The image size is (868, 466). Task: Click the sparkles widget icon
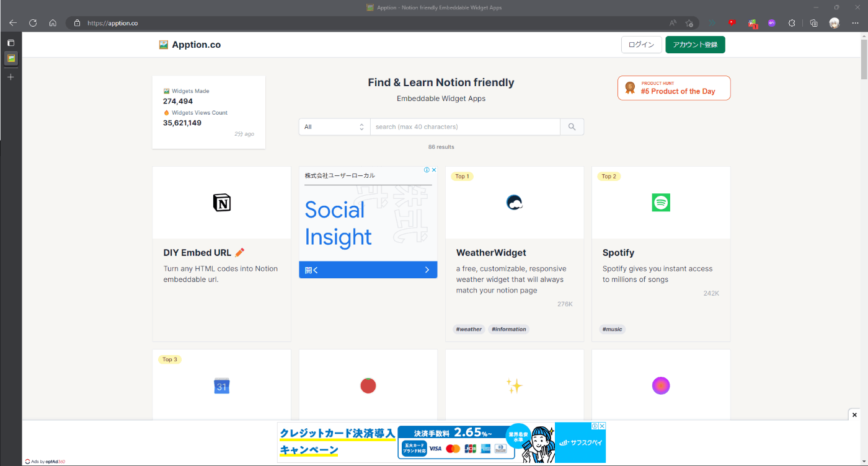[x=515, y=386]
